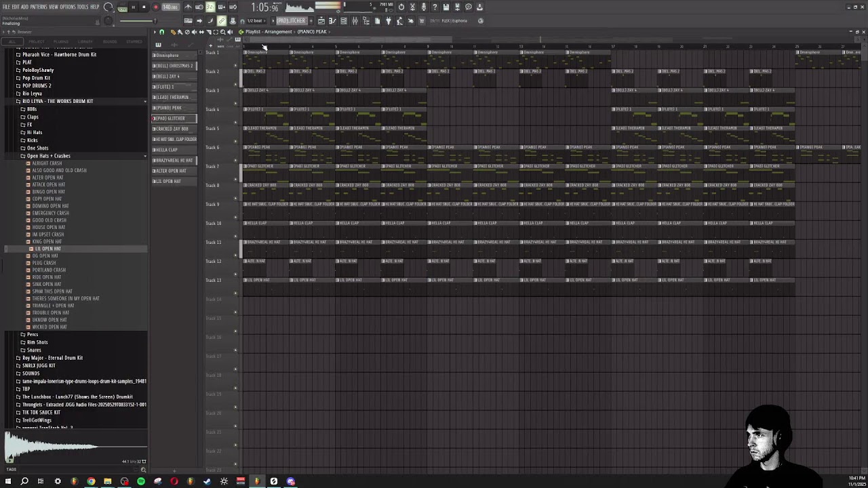Click the chat bubble icon in top toolbar
868x488 pixels.
[469, 7]
